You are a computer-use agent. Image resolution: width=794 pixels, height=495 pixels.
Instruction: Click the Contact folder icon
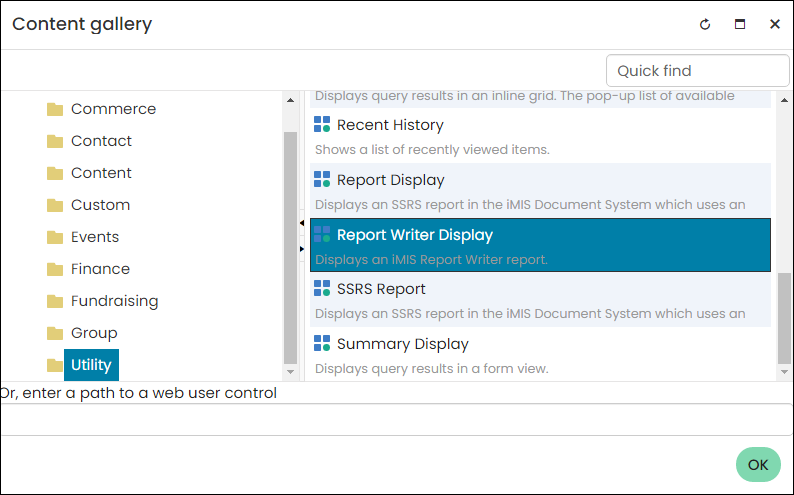coord(55,141)
